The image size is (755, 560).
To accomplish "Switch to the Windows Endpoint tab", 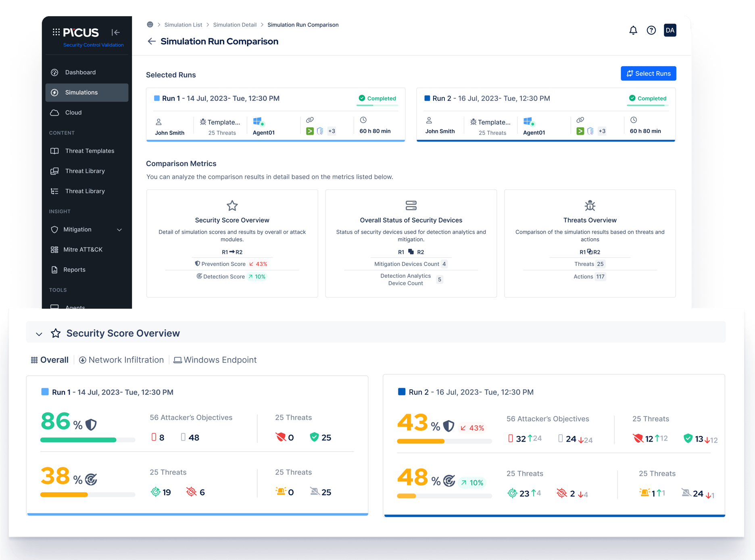I will tap(215, 360).
